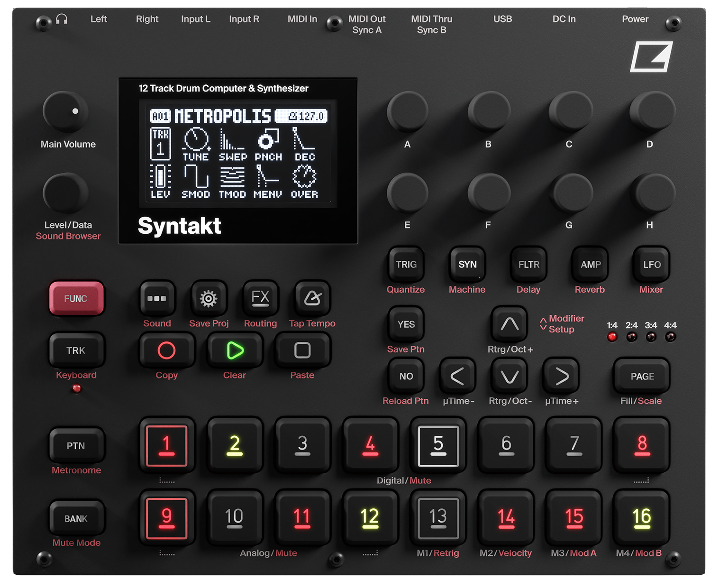Click the SMOD parameter icon on screen
Viewport: 719px width, 588px height.
pos(196,182)
